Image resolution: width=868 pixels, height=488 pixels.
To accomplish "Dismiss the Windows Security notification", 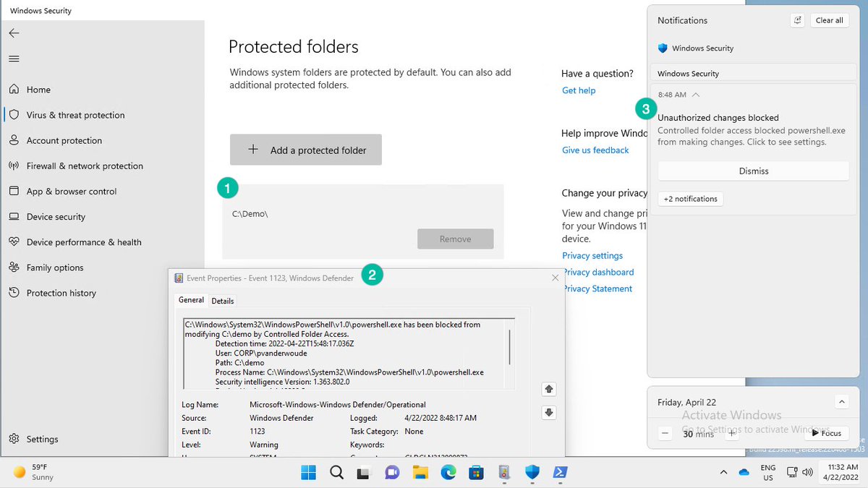I will pyautogui.click(x=753, y=171).
